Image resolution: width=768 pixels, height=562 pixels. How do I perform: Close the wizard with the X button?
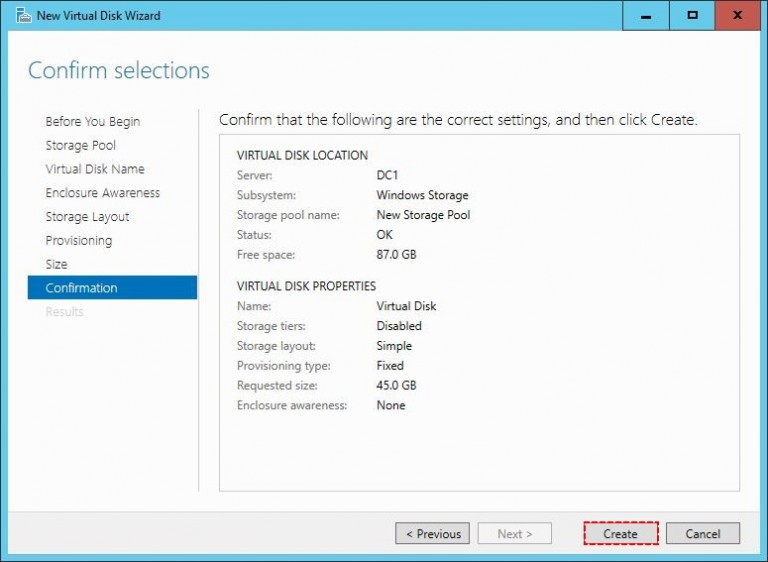[x=738, y=15]
